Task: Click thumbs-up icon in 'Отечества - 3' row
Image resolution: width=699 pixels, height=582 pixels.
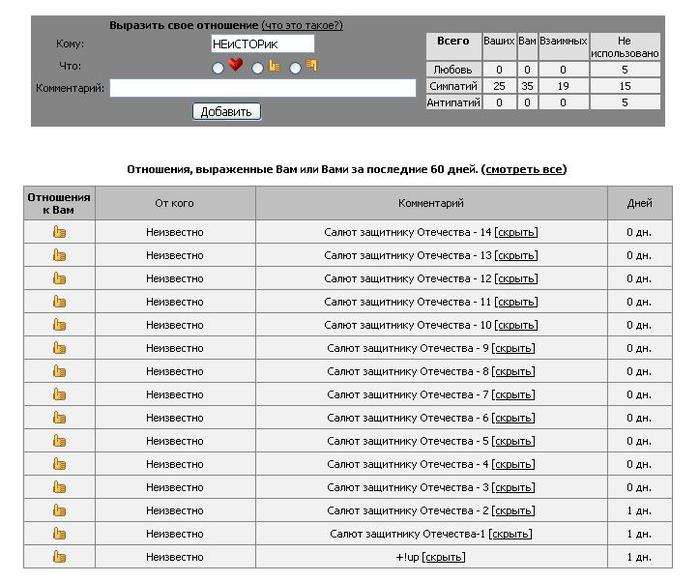Action: [x=59, y=487]
